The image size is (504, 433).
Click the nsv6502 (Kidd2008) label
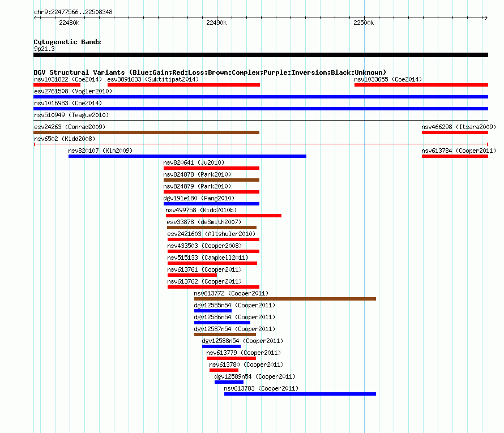[65, 139]
